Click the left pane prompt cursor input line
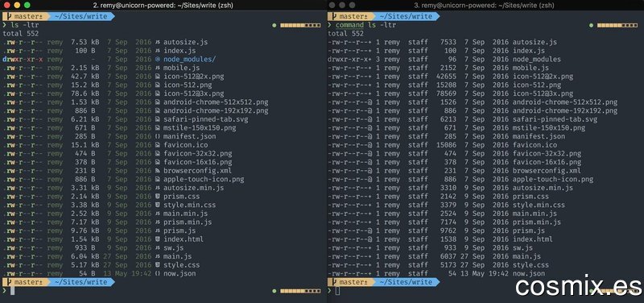Viewport: 644px width, 303px height. [x=12, y=291]
